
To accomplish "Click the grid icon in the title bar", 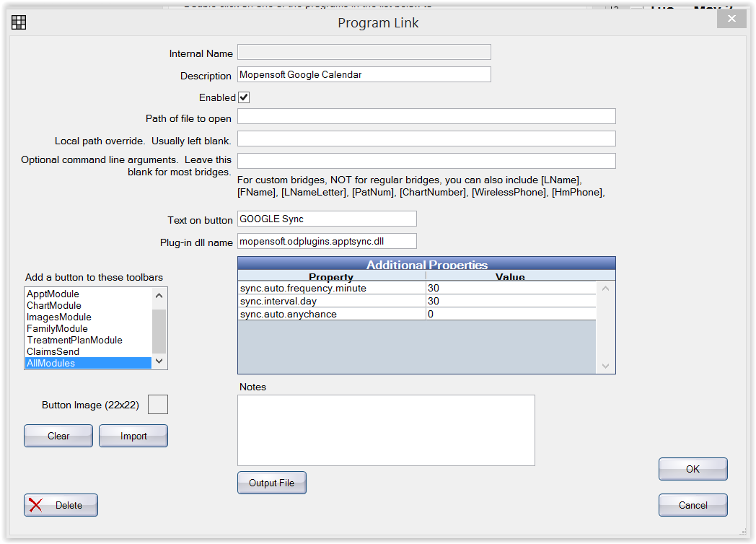I will (x=19, y=22).
